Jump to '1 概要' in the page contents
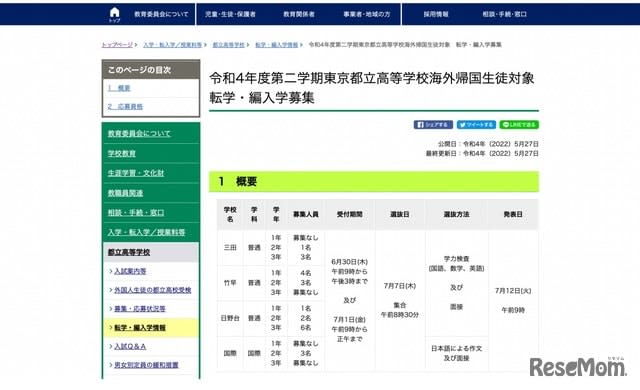The width and height of the screenshot is (640, 390). click(119, 88)
